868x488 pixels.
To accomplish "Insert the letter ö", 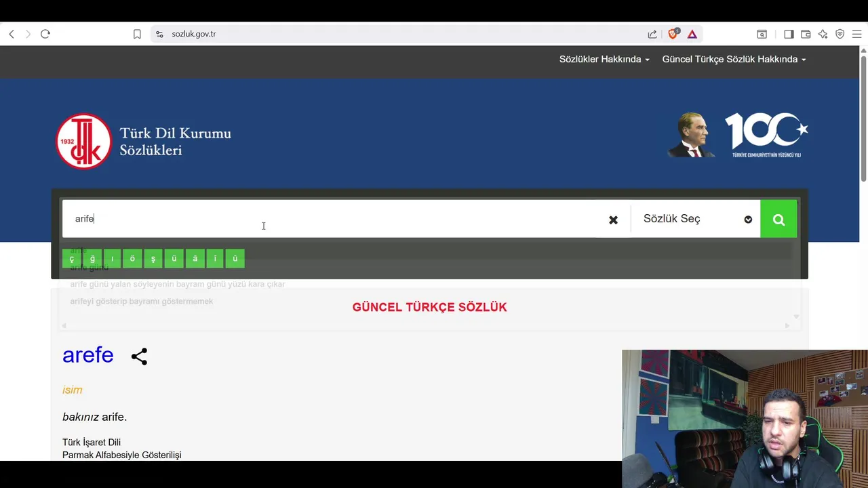I will point(132,258).
